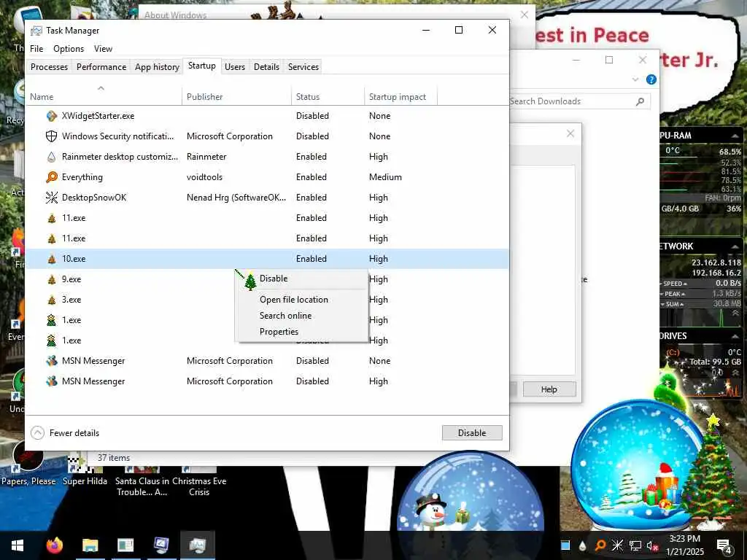Click the first MSN Messenger icon with None impact
The image size is (747, 560).
pyautogui.click(x=52, y=361)
